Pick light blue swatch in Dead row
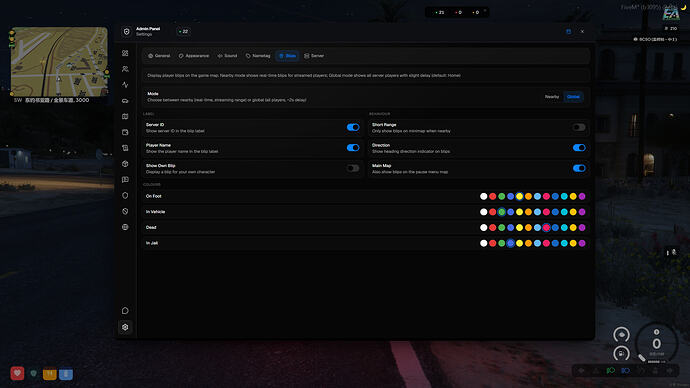Viewport: 690px width, 388px height. coord(537,228)
